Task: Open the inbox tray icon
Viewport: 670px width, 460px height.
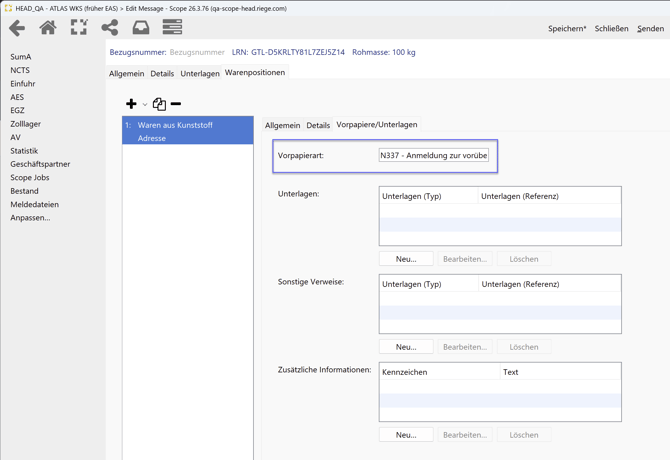Action: coord(141,28)
